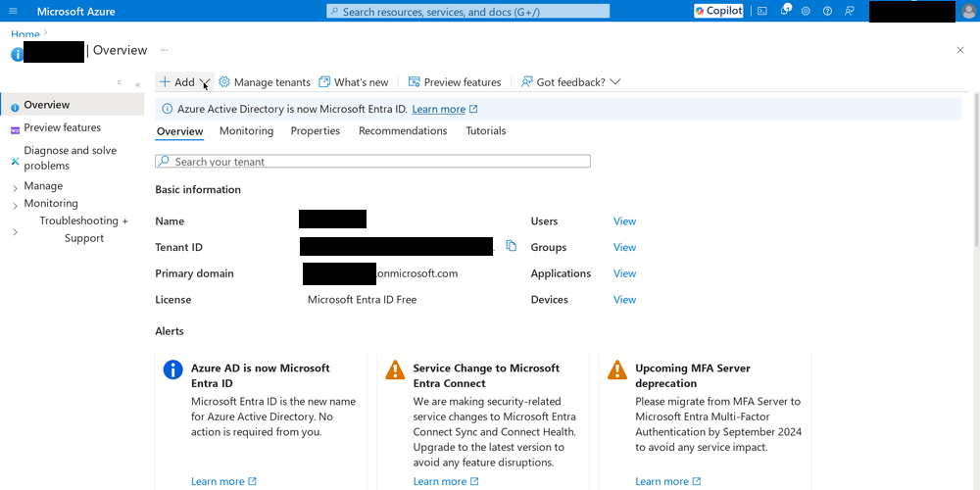980x490 pixels.
Task: Open portal settings gear
Action: pos(806,11)
